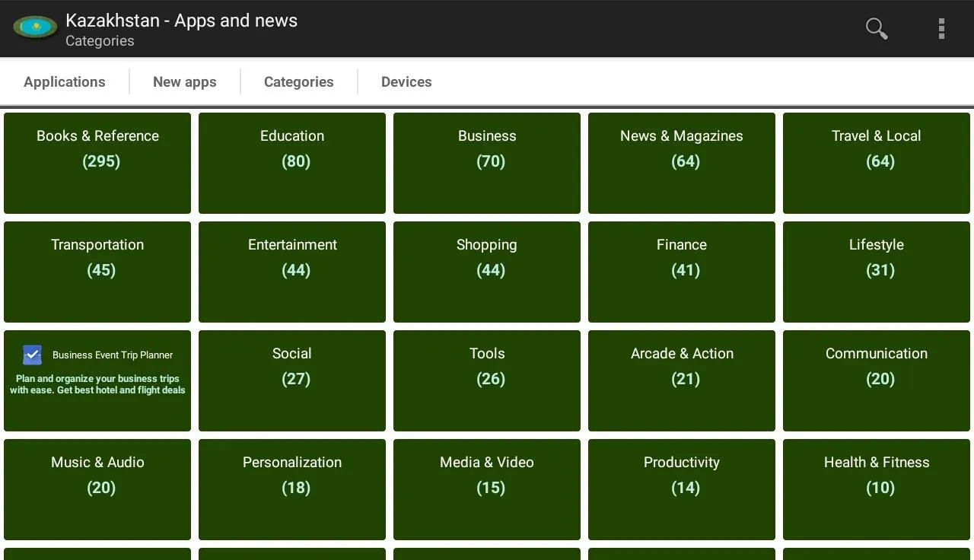Tap the Business Event Trip Planner checkmark icon
The image size is (974, 560).
point(32,355)
